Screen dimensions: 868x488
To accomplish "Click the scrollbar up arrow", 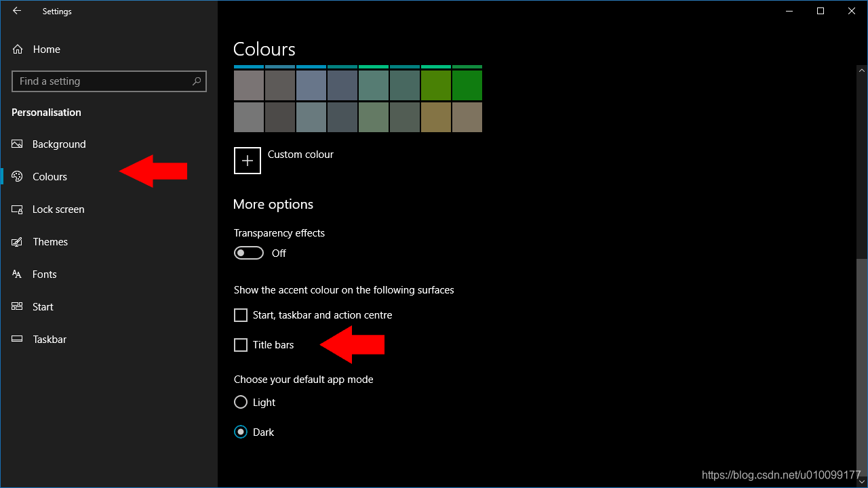I will 862,70.
